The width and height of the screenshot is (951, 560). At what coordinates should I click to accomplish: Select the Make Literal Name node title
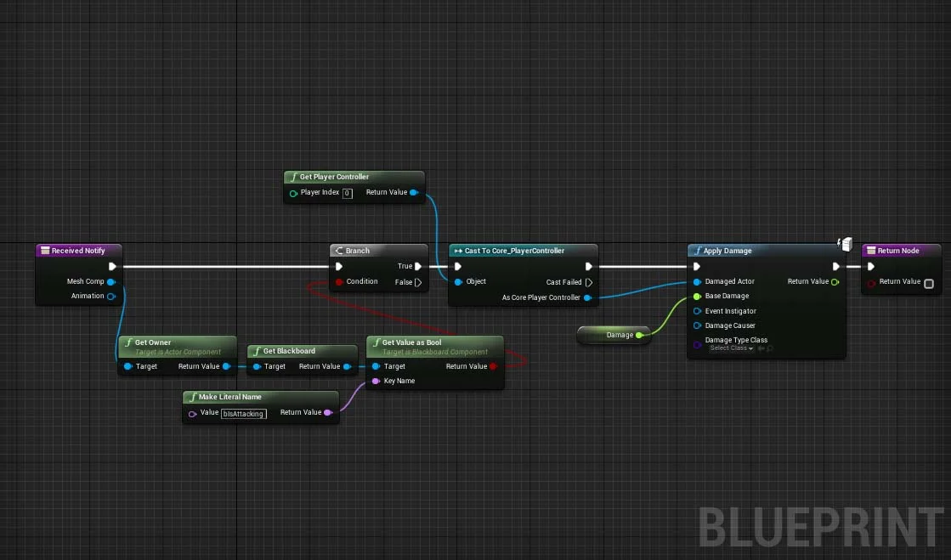229,397
